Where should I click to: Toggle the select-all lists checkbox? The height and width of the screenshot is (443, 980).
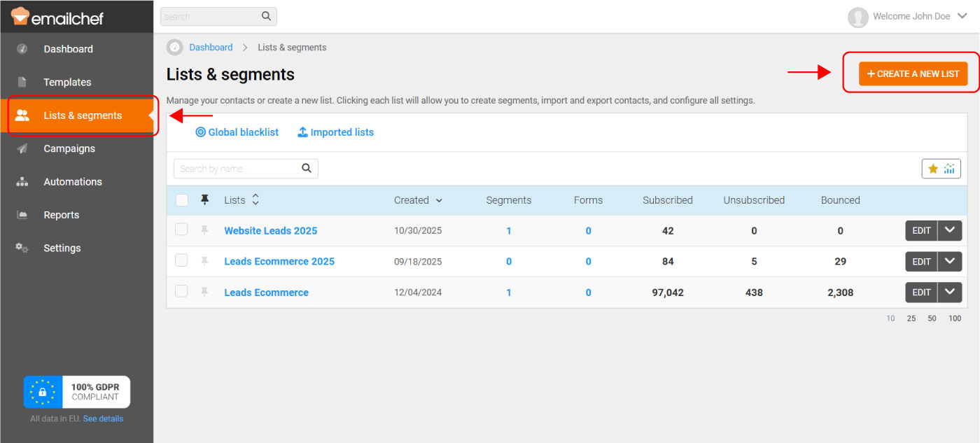(x=182, y=200)
